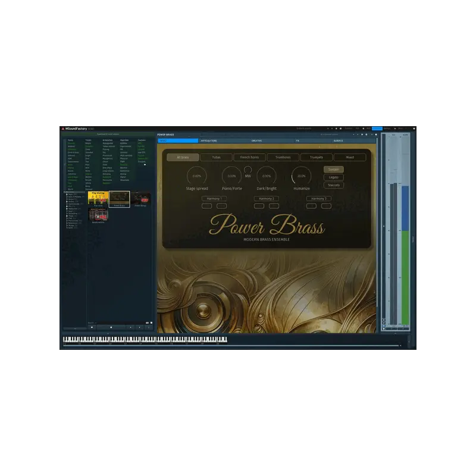This screenshot has height=476, width=476.
Task: Select the Sustain articulation
Action: point(334,170)
